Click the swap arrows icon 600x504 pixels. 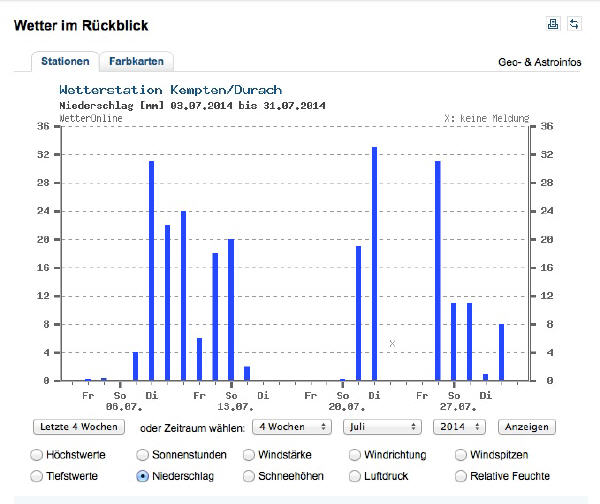tap(574, 24)
